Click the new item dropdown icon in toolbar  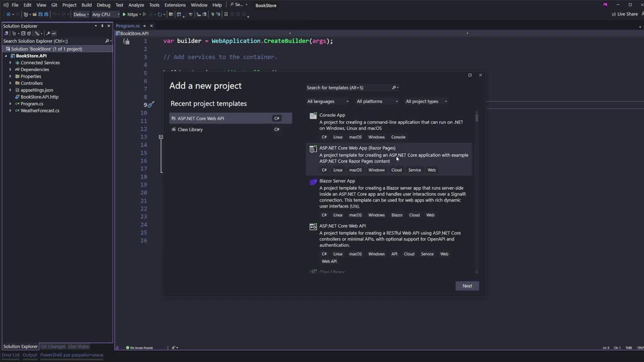click(26, 14)
